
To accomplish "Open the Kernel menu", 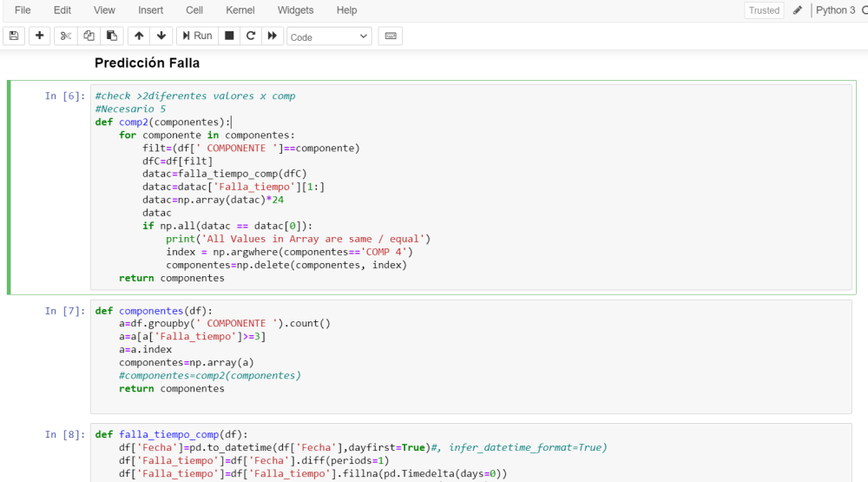I will [240, 10].
